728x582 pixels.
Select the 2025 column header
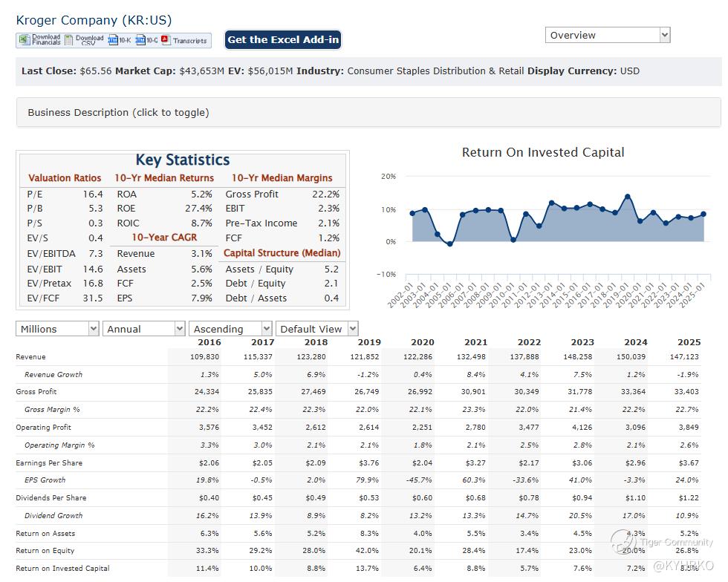(x=689, y=342)
